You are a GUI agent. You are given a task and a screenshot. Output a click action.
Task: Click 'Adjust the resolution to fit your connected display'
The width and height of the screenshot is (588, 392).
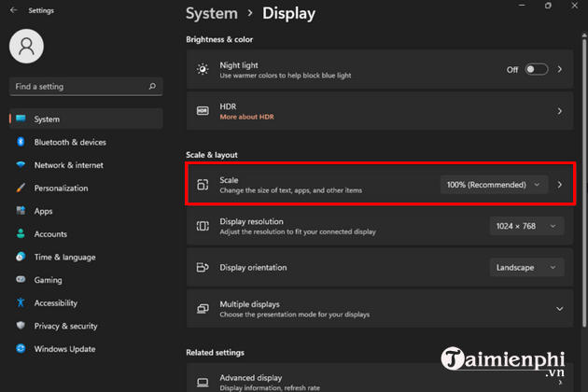pos(298,231)
